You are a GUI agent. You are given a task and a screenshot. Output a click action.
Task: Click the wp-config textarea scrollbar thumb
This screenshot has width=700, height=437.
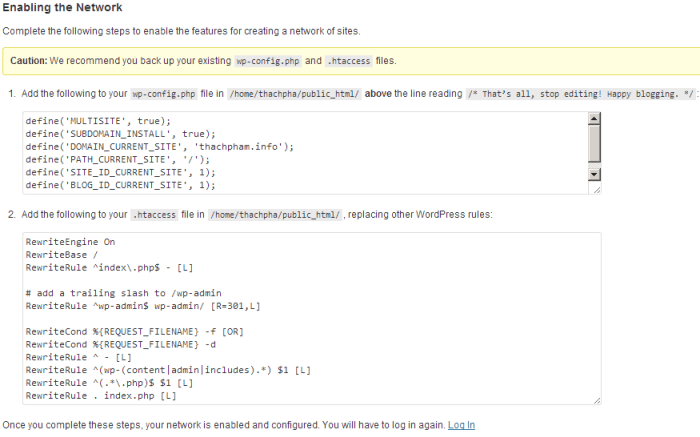(594, 143)
